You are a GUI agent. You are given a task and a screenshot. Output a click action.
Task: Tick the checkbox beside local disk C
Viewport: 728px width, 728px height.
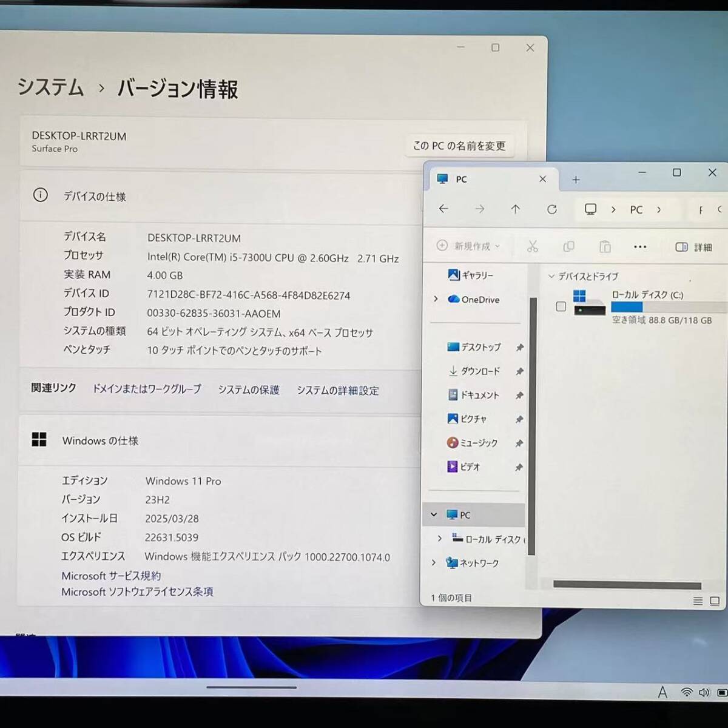click(561, 306)
